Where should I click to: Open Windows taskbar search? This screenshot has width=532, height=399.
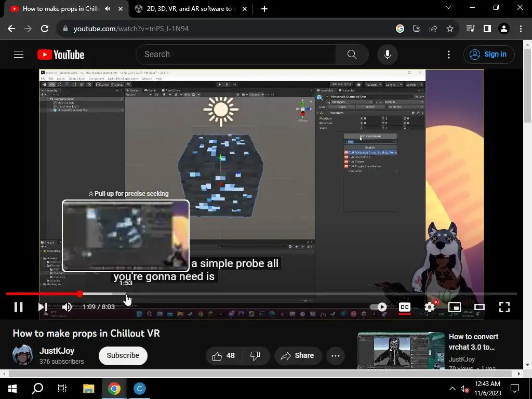37,388
